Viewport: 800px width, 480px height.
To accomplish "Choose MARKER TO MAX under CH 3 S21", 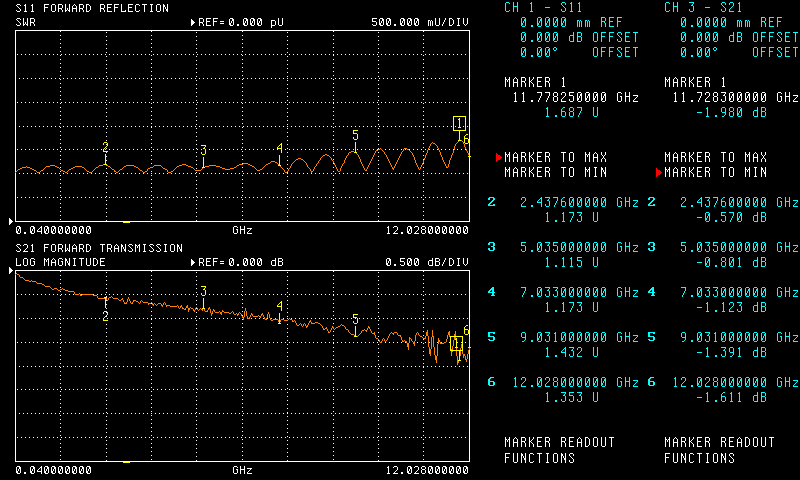I will click(715, 158).
